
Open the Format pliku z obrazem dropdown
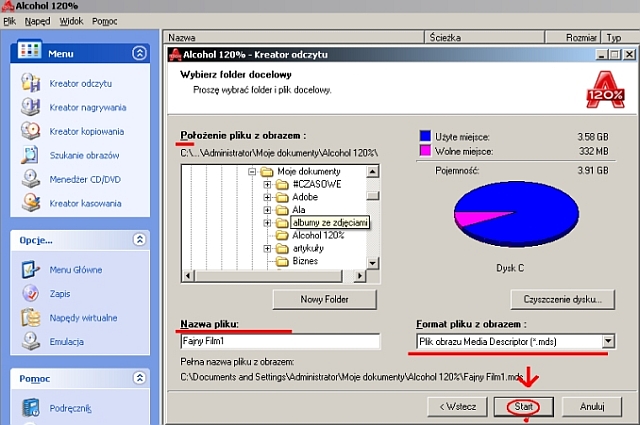(608, 341)
